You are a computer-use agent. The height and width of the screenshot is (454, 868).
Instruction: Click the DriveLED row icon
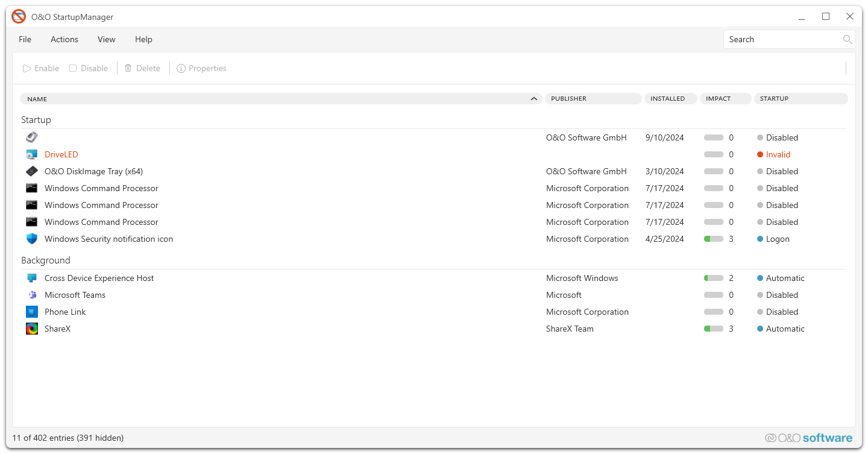pos(32,154)
